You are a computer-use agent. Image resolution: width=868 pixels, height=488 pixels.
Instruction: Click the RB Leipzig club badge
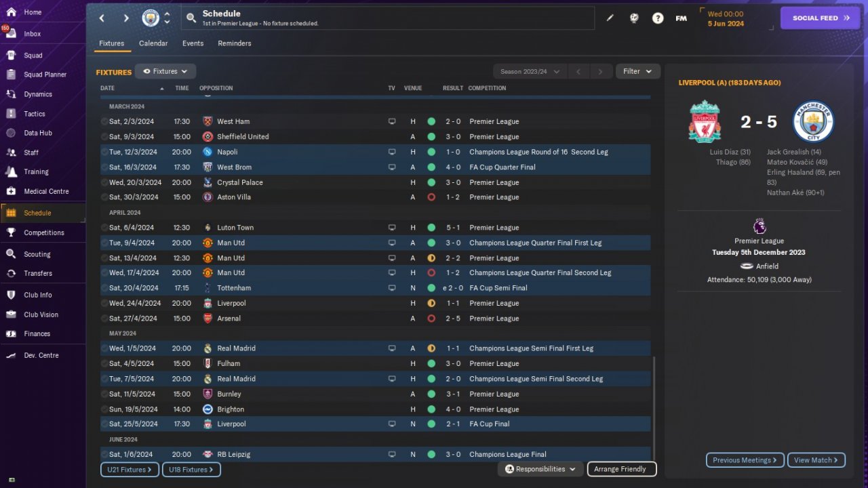pyautogui.click(x=208, y=454)
